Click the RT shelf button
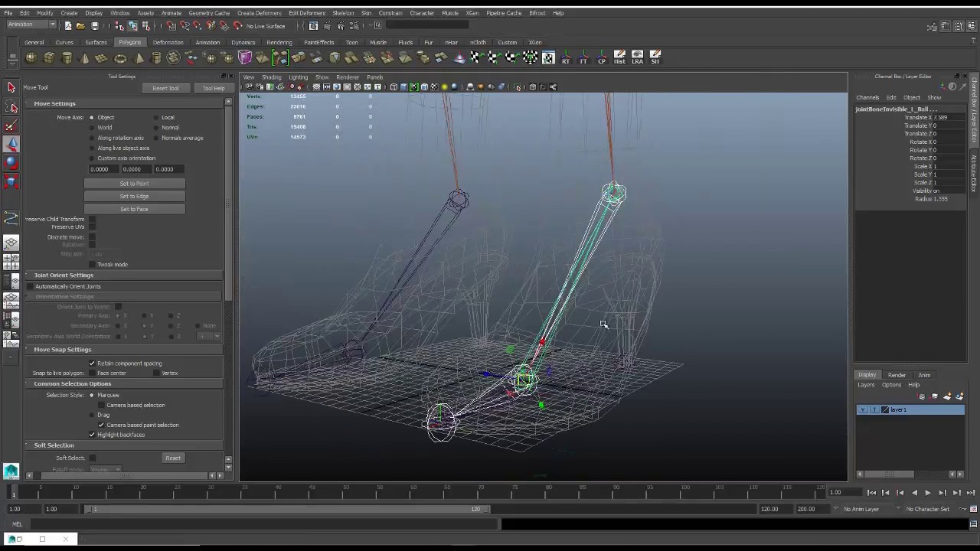 coord(566,57)
